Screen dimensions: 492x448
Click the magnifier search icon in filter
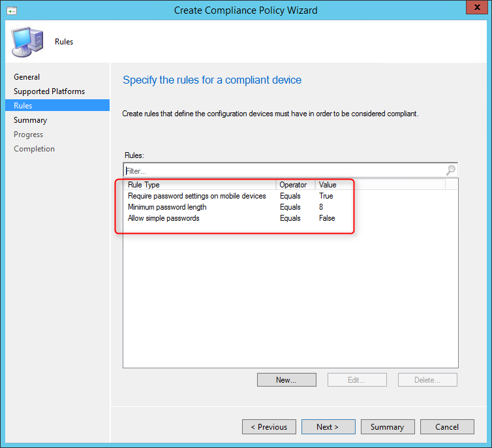pyautogui.click(x=451, y=170)
